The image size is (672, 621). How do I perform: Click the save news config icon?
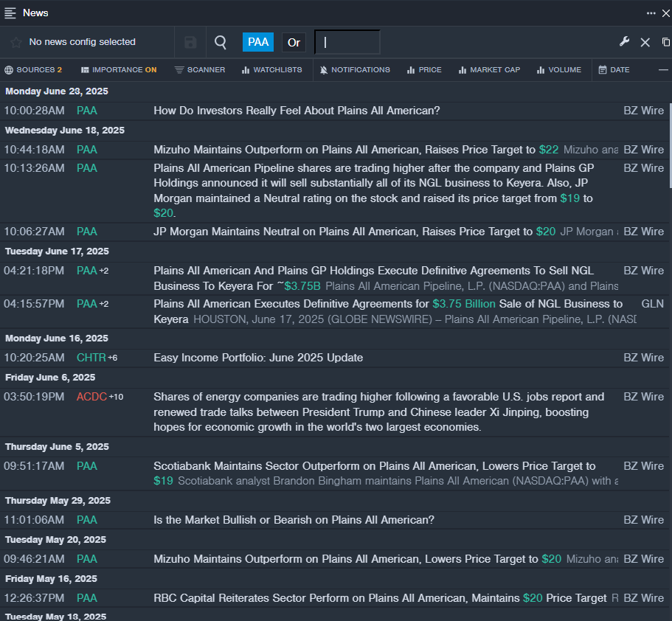pyautogui.click(x=190, y=43)
